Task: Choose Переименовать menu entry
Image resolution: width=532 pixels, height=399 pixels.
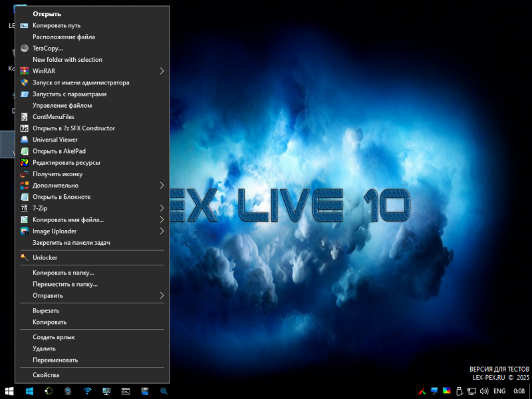Action: coord(55,360)
